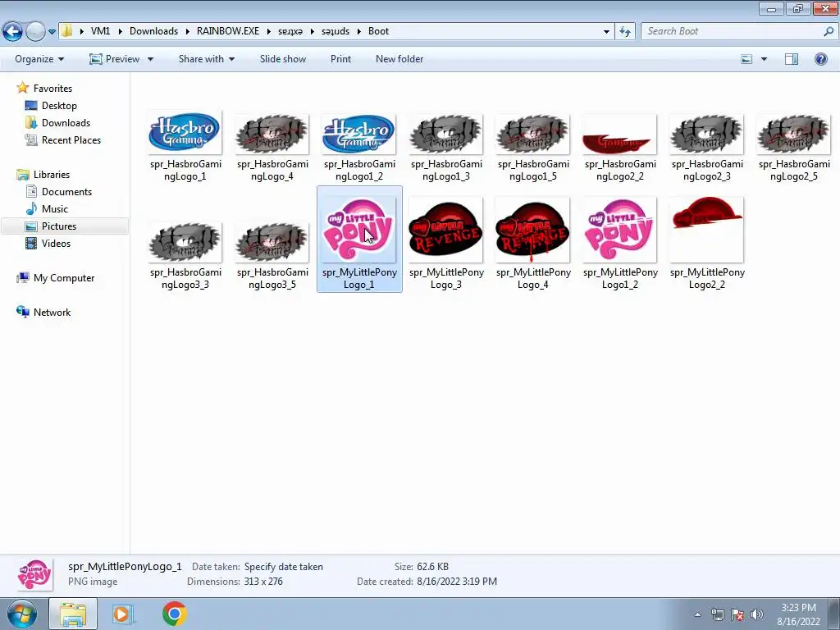Select Boot in the address path
This screenshot has width=840, height=630.
point(378,31)
